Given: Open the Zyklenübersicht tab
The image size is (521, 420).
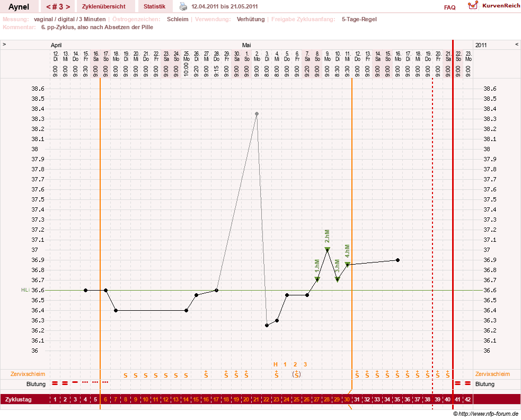Looking at the screenshot, I should (104, 6).
